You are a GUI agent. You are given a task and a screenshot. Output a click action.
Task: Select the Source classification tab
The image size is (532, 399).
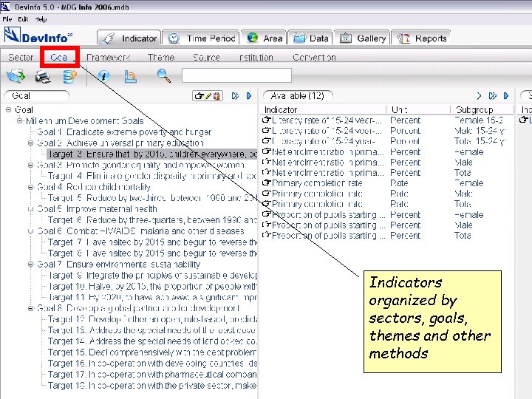(206, 58)
